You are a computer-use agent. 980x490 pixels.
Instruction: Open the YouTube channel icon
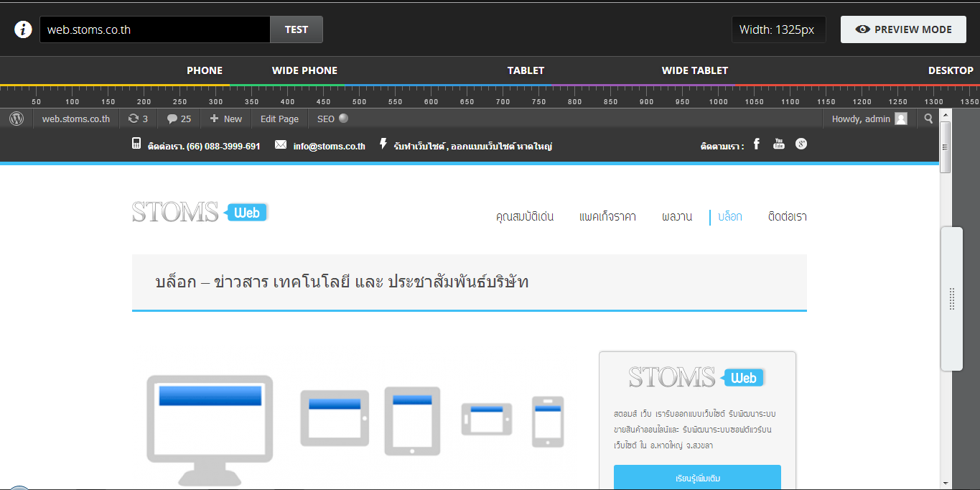click(778, 144)
